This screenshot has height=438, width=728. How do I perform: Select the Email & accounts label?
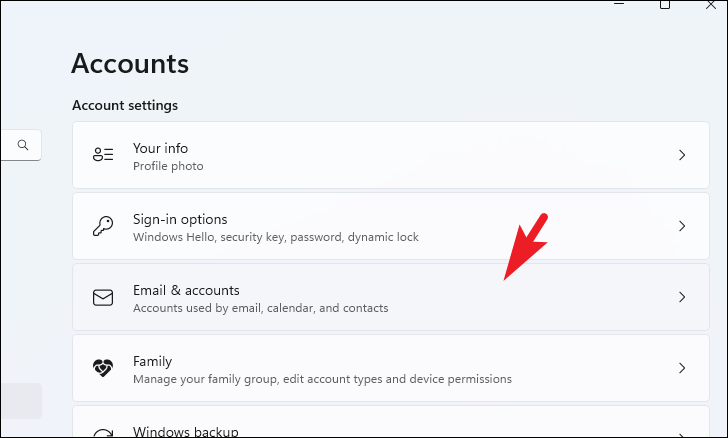click(x=186, y=290)
